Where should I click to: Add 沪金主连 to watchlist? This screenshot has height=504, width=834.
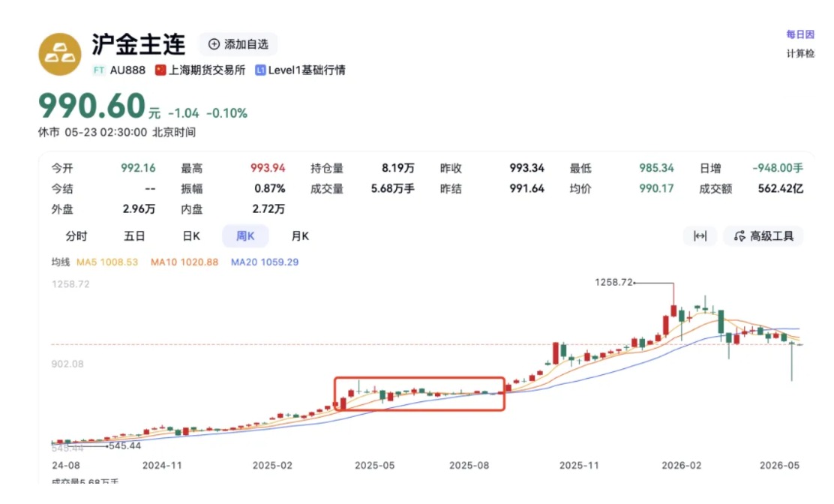coord(238,44)
